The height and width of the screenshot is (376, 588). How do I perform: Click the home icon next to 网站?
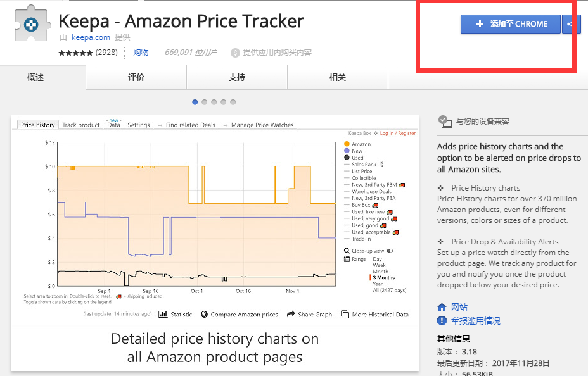(x=442, y=307)
